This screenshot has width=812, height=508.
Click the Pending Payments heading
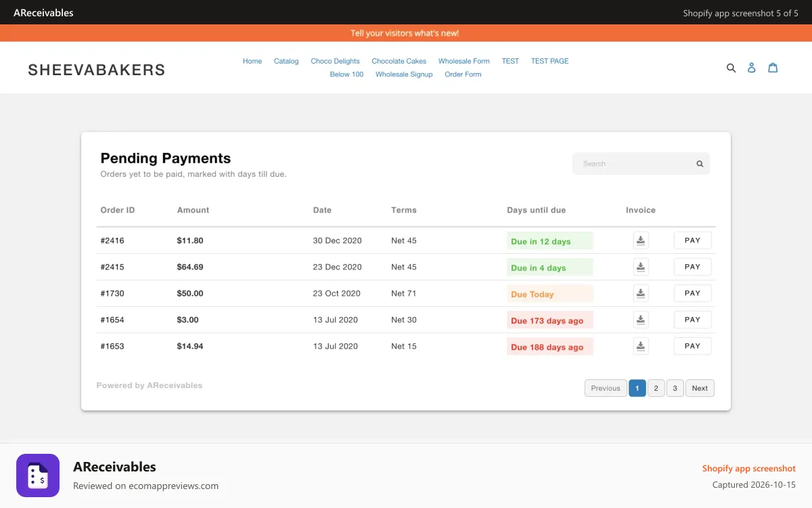click(x=166, y=158)
